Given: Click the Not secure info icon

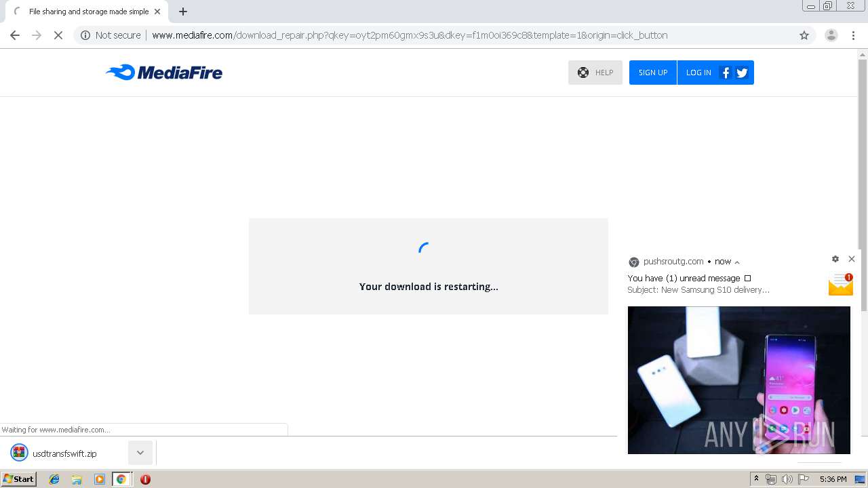Looking at the screenshot, I should tap(85, 35).
